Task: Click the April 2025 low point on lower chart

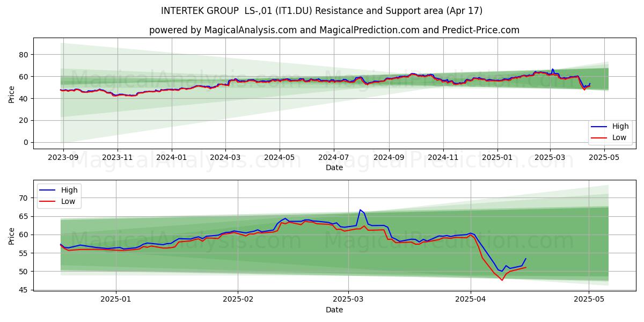Action: tap(502, 280)
